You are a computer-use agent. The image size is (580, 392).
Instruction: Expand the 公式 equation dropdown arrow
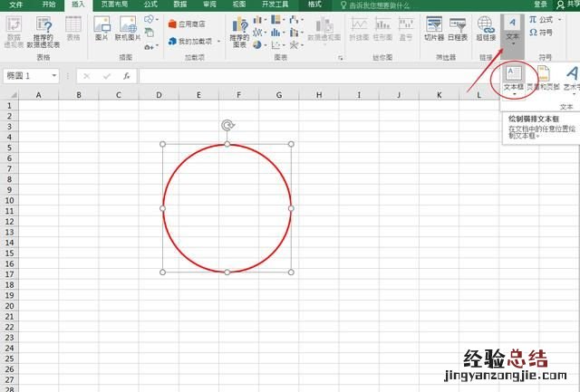(x=559, y=20)
